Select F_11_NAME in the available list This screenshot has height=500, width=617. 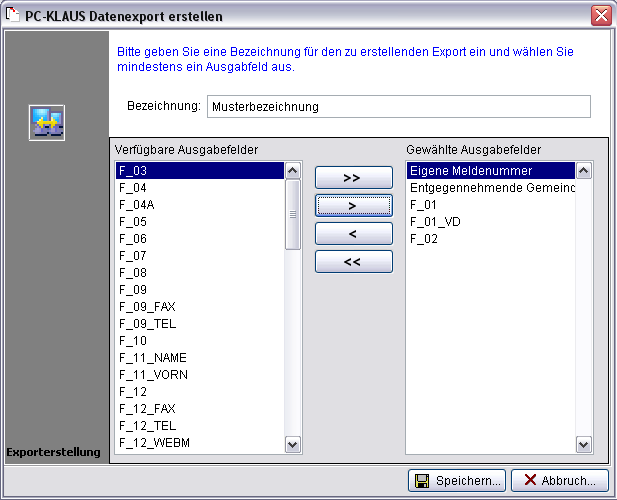(199, 358)
